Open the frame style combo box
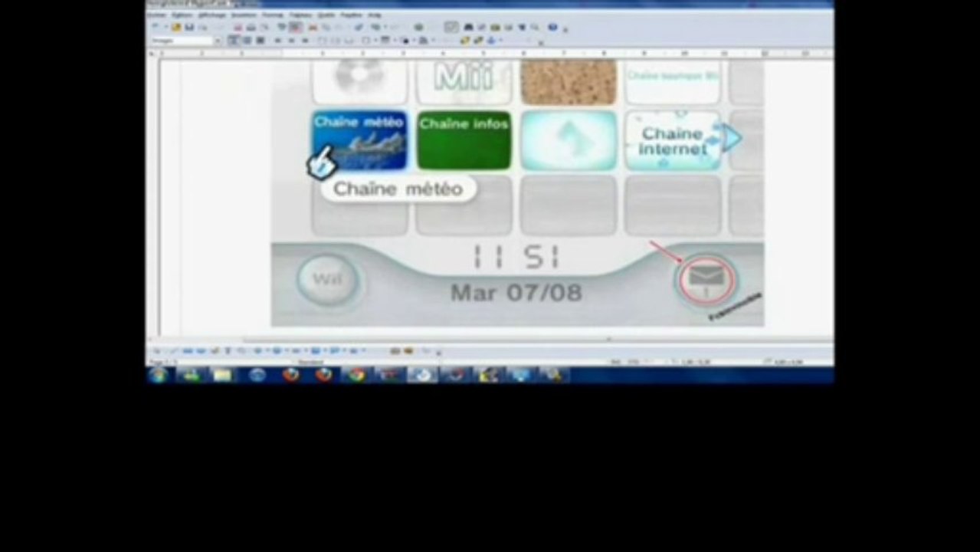This screenshot has width=980, height=552. click(x=186, y=41)
